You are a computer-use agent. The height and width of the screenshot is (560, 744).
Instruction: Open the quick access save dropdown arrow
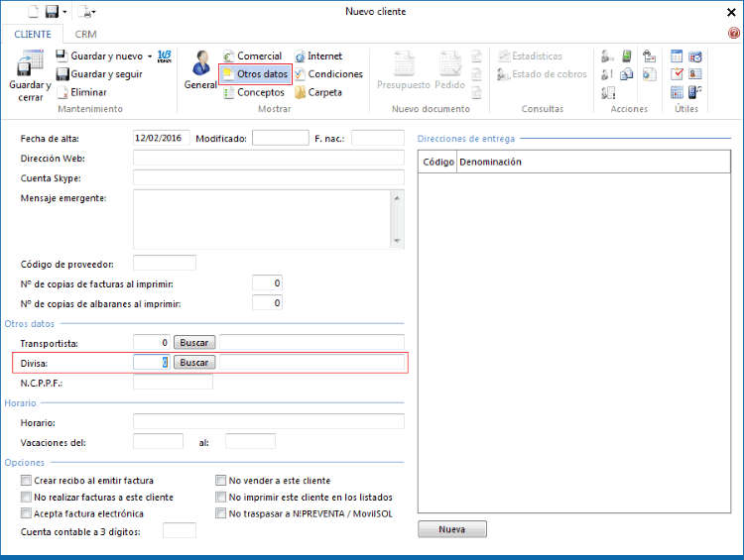(65, 12)
